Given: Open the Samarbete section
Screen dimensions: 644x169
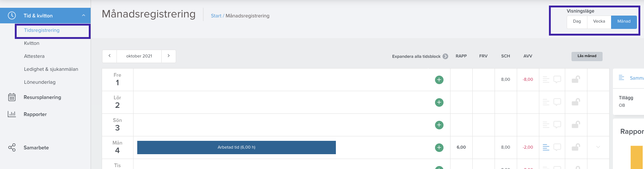Looking at the screenshot, I should [36, 148].
